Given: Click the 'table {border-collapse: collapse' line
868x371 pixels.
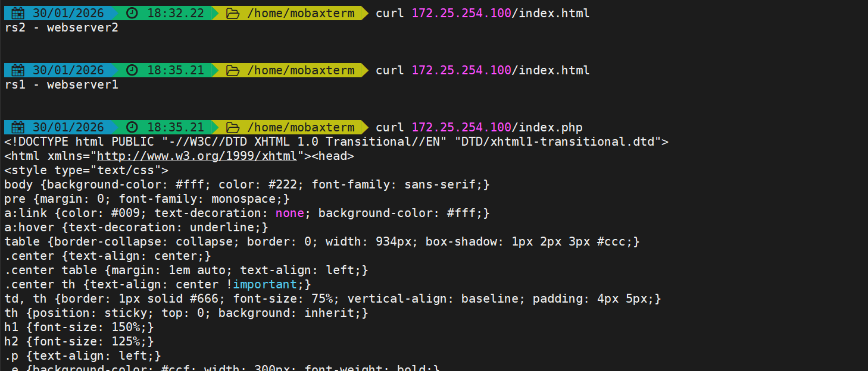Looking at the screenshot, I should tap(322, 241).
